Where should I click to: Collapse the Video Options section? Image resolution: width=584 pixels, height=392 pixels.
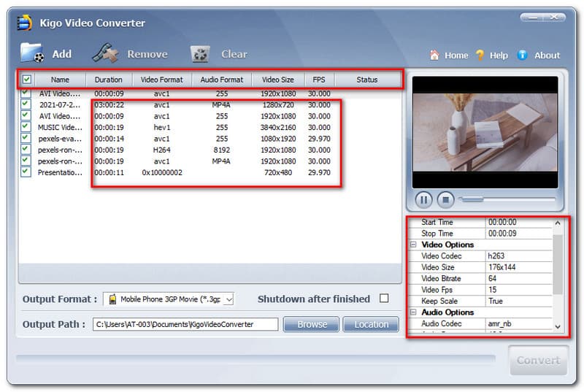(x=414, y=245)
